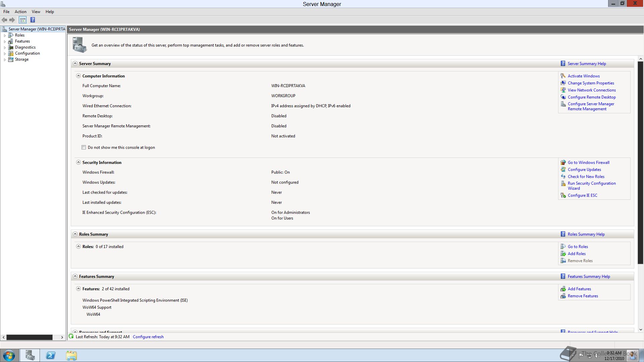The image size is (644, 362).
Task: Collapse the Server Summary section
Action: 75,63
